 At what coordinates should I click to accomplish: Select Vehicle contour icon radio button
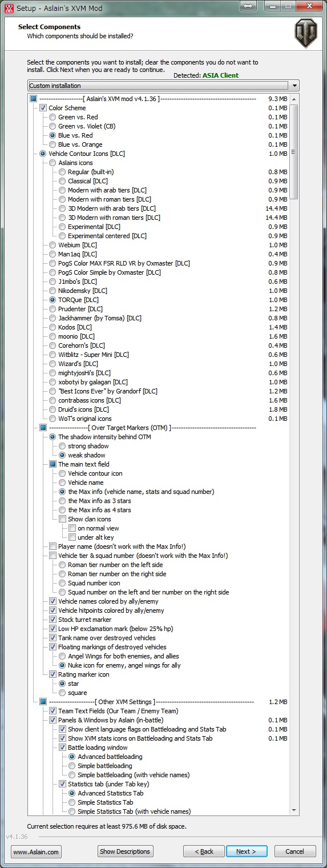(x=63, y=473)
